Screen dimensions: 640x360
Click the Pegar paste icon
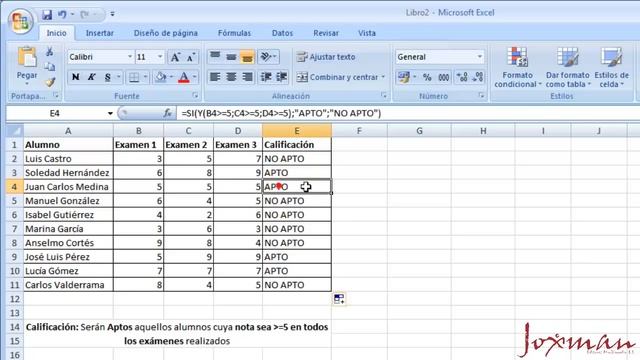[27, 57]
